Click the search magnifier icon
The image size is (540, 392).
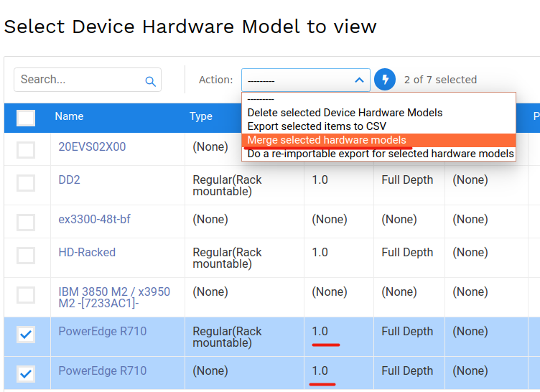coord(151,81)
